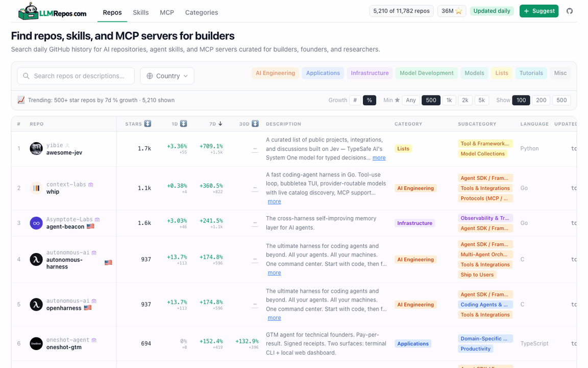Screen dimensions: 588x368
Task: Set minimum stars to 5k
Action: click(481, 100)
